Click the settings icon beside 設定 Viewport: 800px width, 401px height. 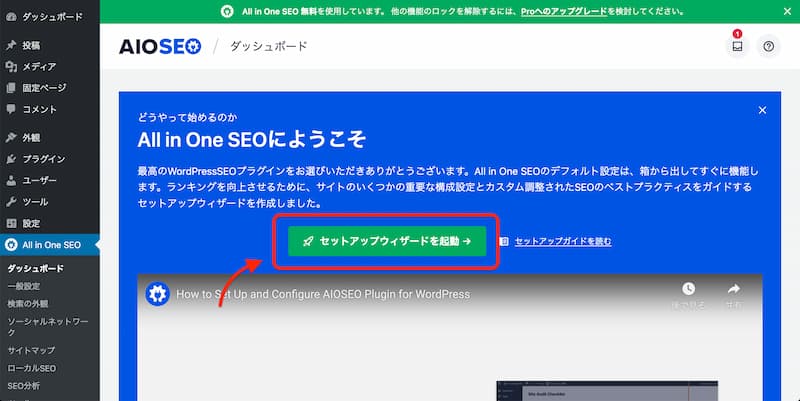coord(11,223)
